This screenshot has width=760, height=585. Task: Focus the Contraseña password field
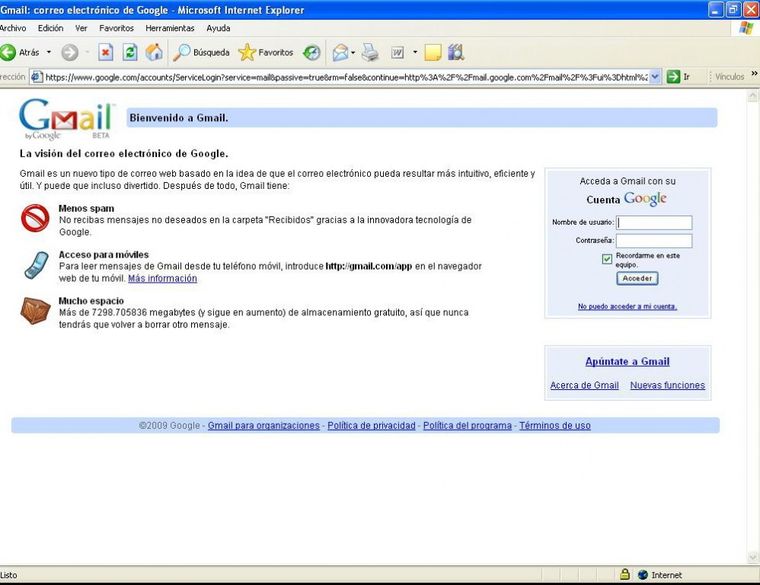654,240
